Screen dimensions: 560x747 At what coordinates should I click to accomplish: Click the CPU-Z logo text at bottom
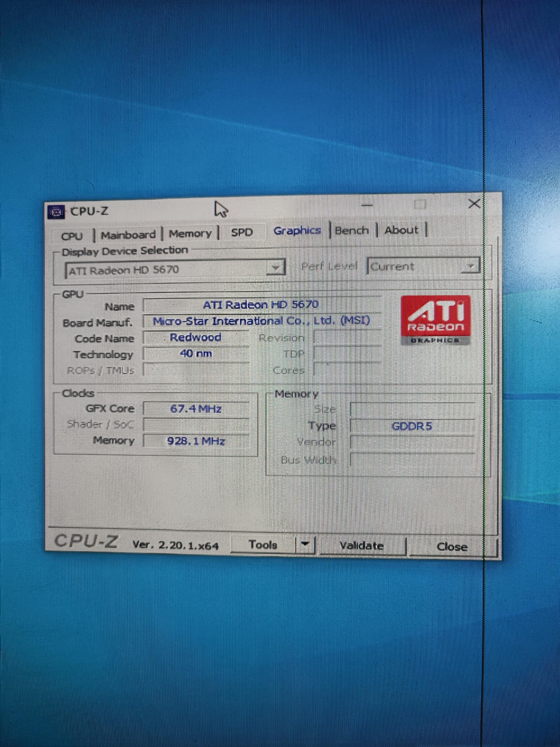pyautogui.click(x=86, y=541)
